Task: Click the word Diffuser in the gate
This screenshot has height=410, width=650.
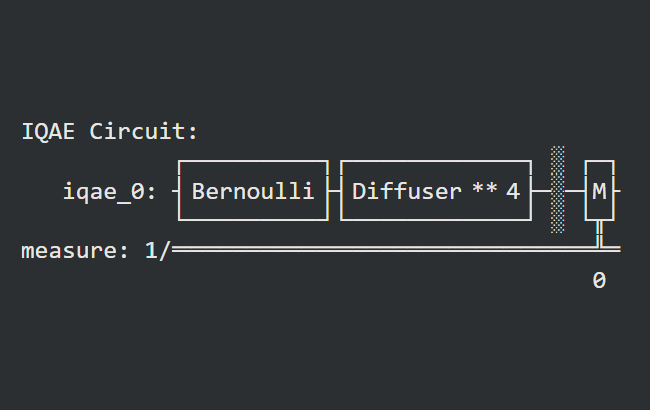Action: click(x=407, y=191)
